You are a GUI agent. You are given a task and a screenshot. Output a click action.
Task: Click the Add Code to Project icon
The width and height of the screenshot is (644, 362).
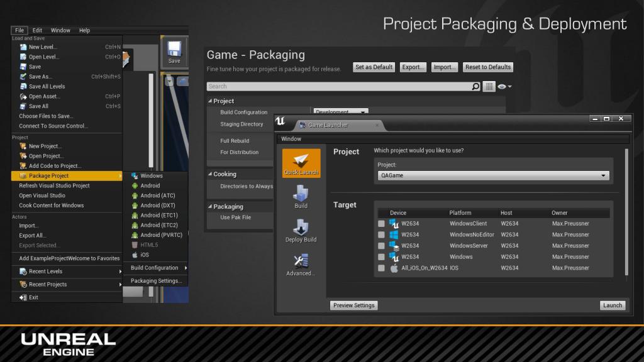[x=23, y=166]
